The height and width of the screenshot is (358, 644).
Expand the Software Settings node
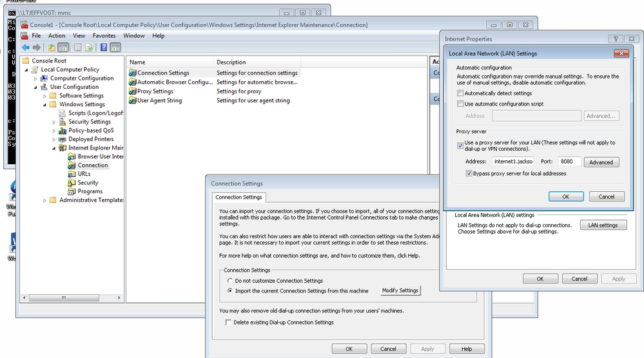44,96
